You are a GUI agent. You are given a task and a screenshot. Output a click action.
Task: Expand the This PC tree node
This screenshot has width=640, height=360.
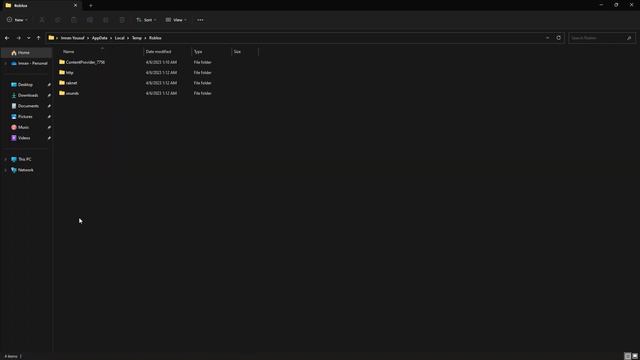pos(5,159)
